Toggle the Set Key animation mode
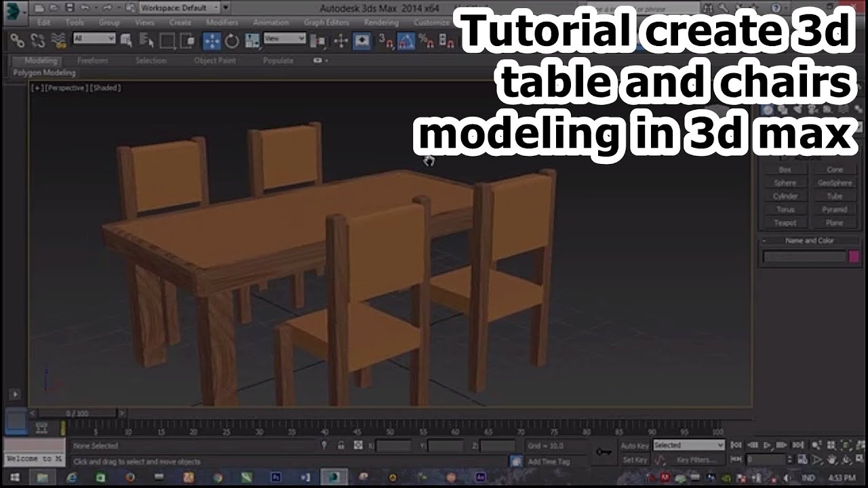868x488 pixels. 635,460
